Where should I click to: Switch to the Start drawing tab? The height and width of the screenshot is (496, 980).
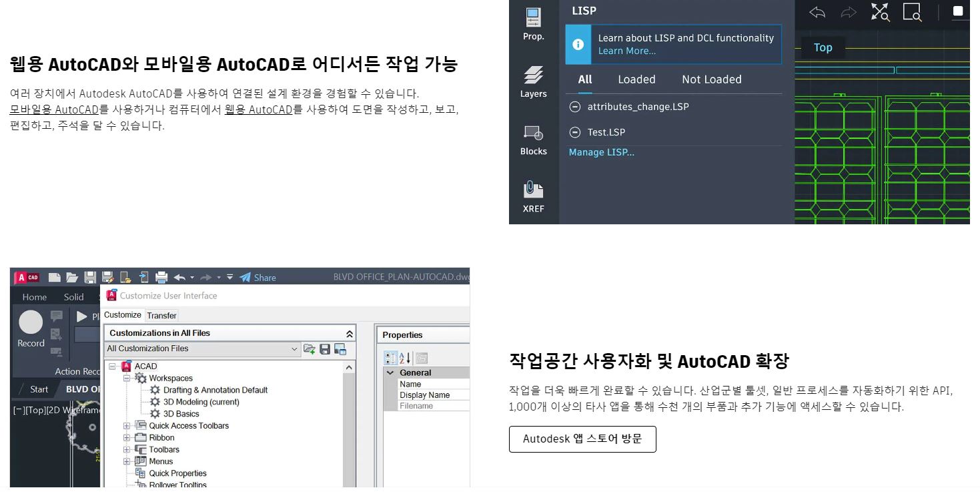39,389
